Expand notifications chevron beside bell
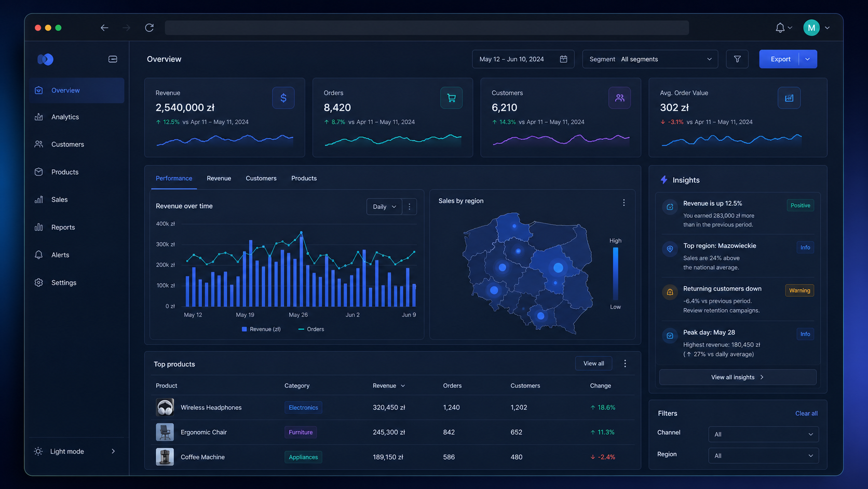Image resolution: width=868 pixels, height=489 pixels. tap(790, 28)
